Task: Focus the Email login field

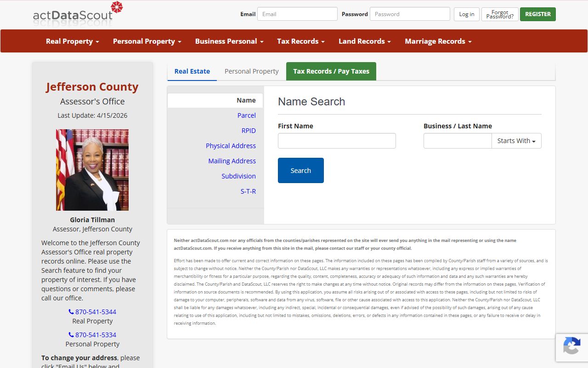Action: [297, 14]
